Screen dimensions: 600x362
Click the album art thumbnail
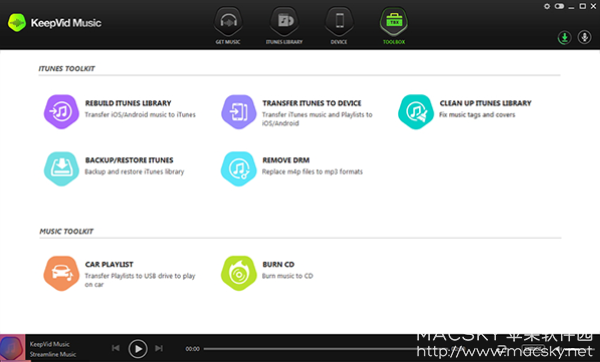tap(13, 348)
